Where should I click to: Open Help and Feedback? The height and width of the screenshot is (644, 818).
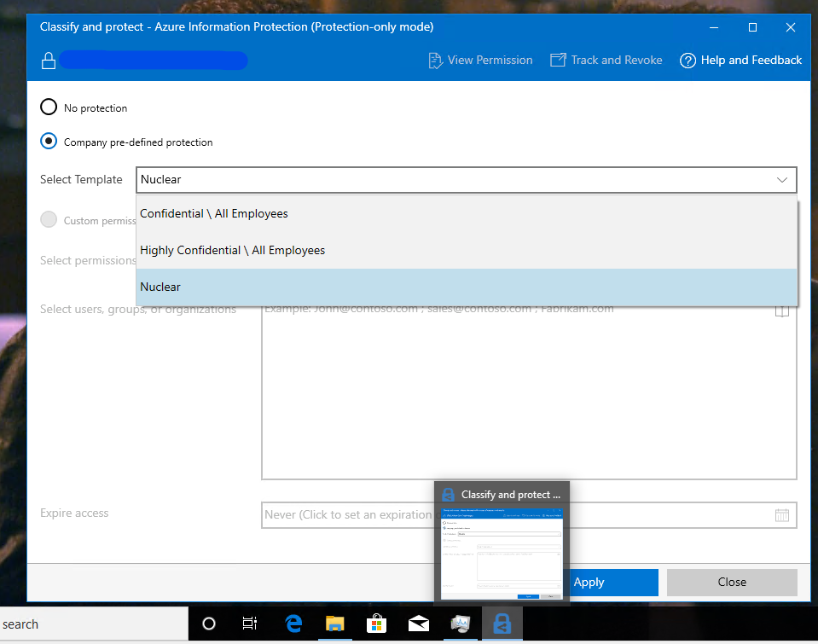click(740, 61)
